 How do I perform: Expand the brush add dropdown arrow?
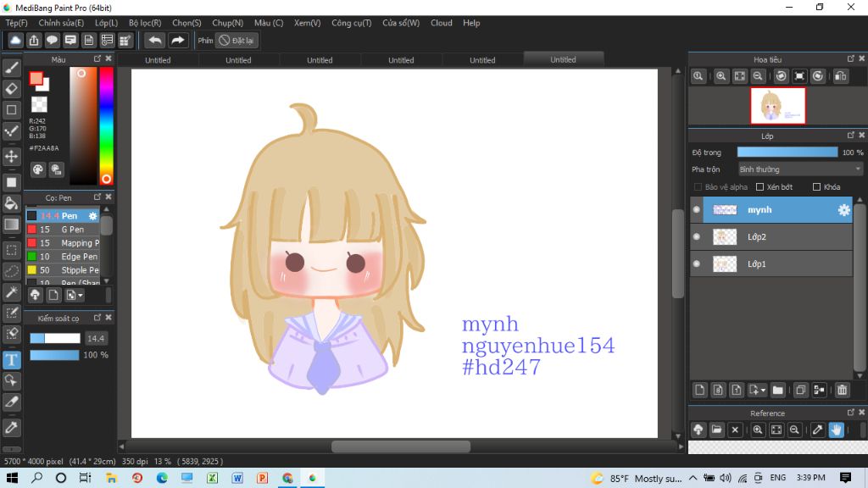pyautogui.click(x=81, y=296)
